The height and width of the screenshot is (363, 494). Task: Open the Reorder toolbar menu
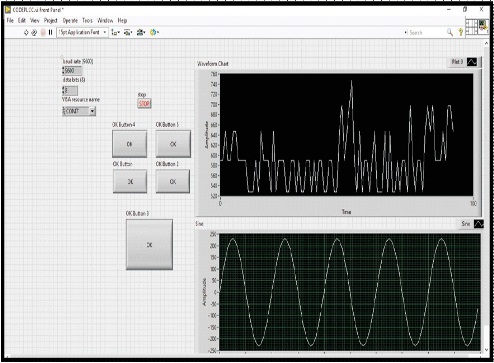(x=154, y=32)
